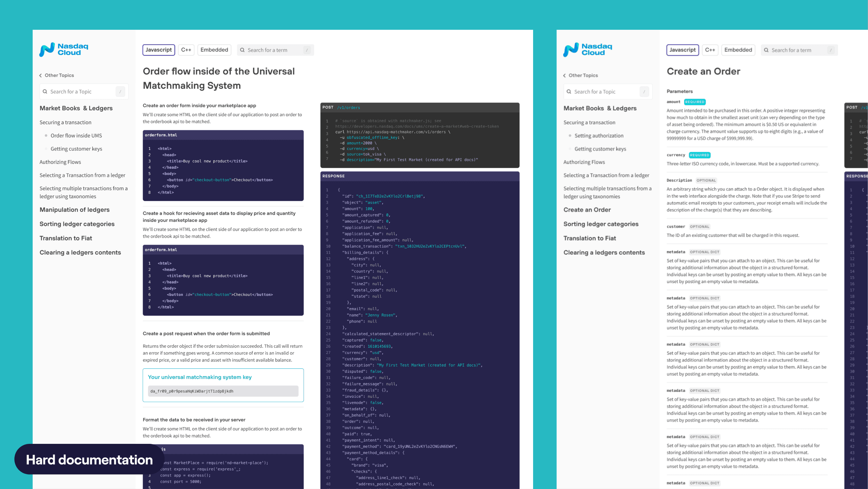The height and width of the screenshot is (489, 868).
Task: Click the magnifier icon in the right page's term search
Action: pyautogui.click(x=766, y=50)
